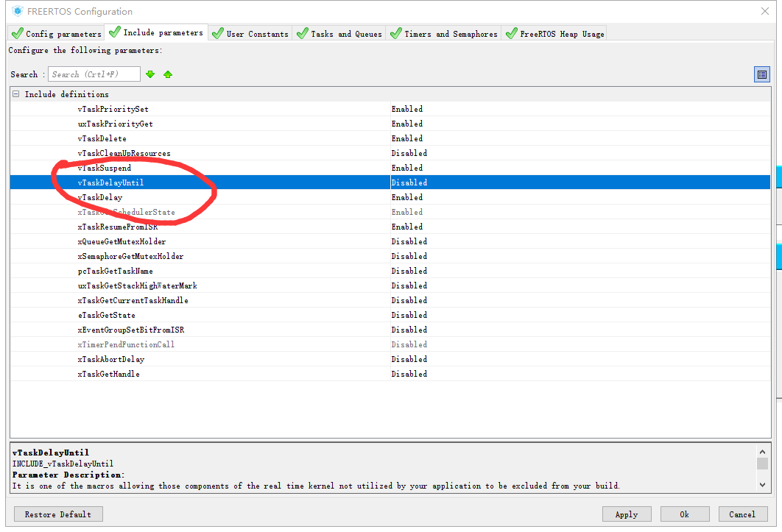Click the eTaskGetState Disabled value
Image resolution: width=782 pixels, height=532 pixels.
(409, 315)
